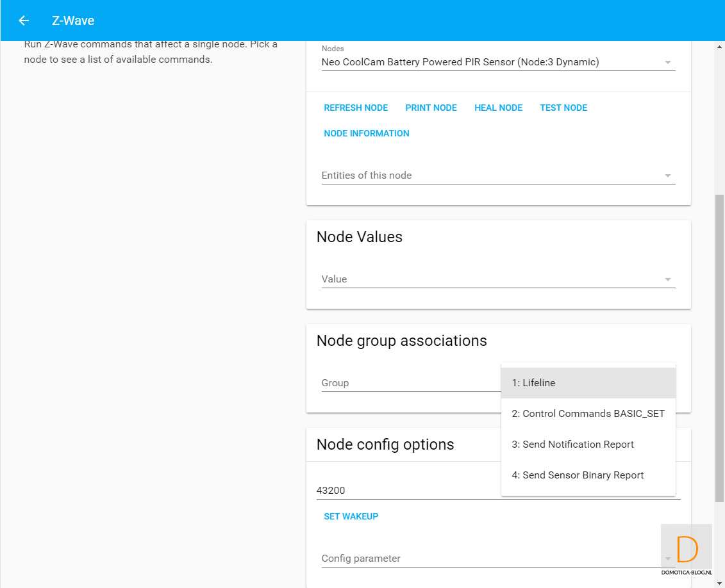
Task: Click arrow icon of Entities of this node
Action: pyautogui.click(x=667, y=176)
